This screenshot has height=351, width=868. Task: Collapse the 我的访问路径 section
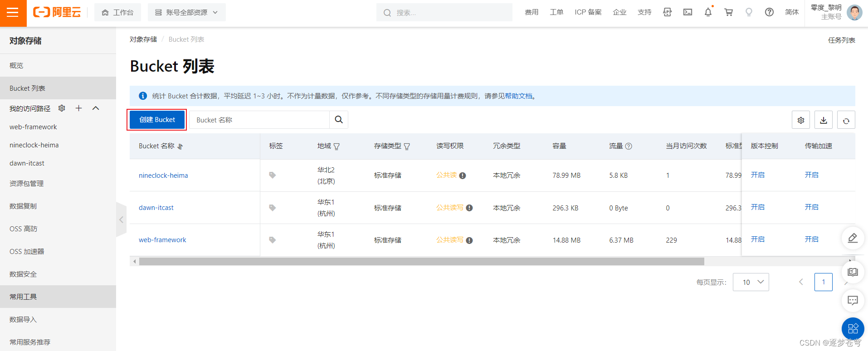[96, 108]
